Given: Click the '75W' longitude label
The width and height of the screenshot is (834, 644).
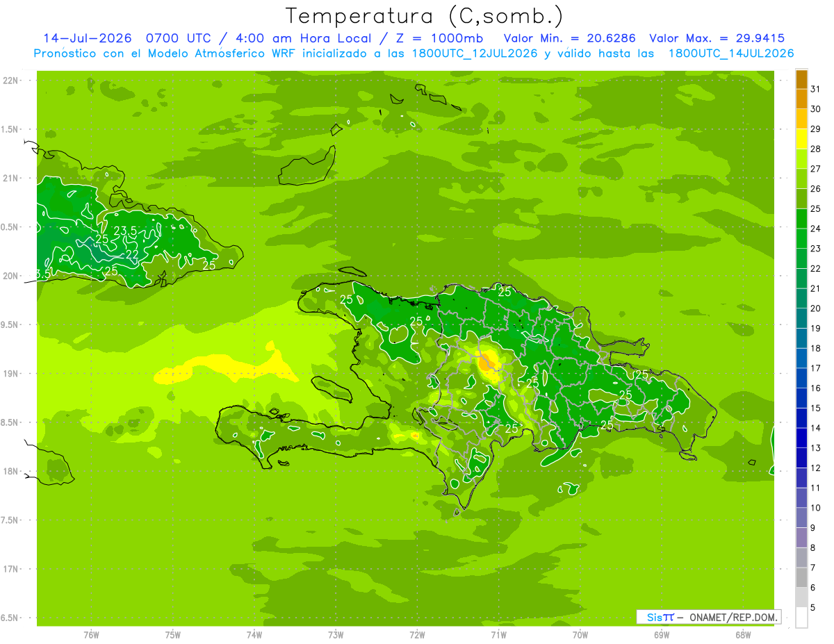Looking at the screenshot, I should 173,635.
